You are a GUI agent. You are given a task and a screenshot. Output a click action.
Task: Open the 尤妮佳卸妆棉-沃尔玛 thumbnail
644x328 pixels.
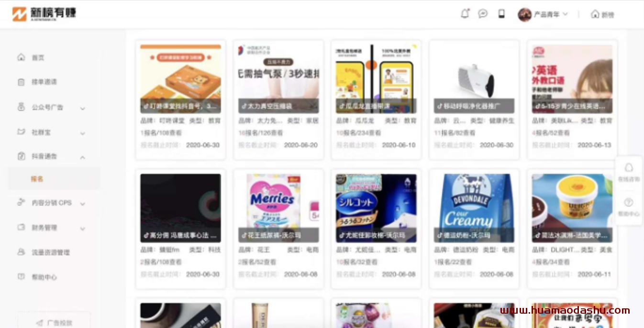pyautogui.click(x=376, y=208)
